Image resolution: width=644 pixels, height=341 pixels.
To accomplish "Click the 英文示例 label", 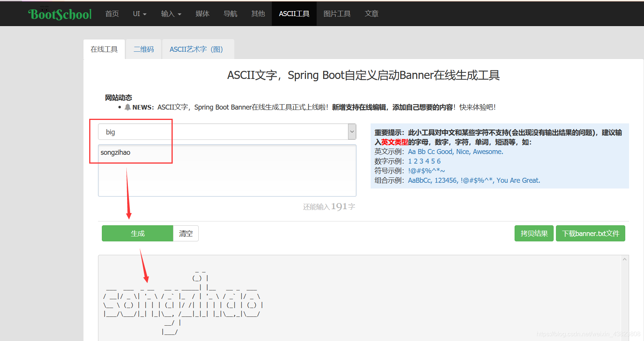I will [x=389, y=152].
